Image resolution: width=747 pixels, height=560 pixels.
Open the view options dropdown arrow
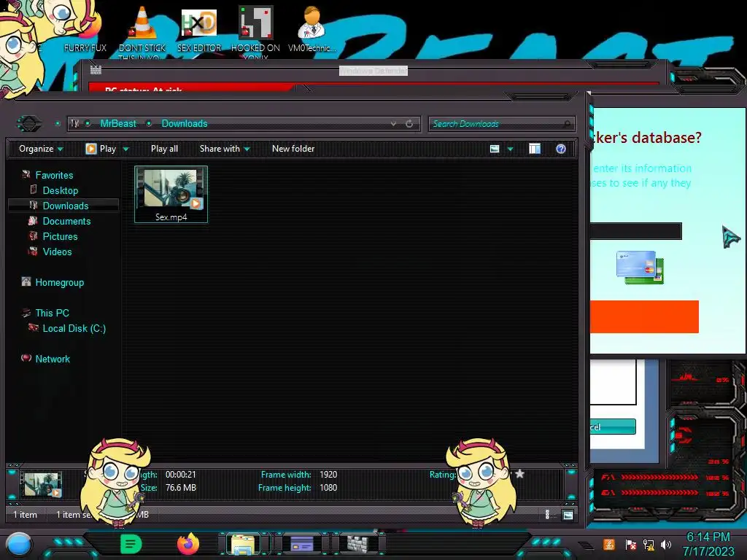click(x=510, y=149)
